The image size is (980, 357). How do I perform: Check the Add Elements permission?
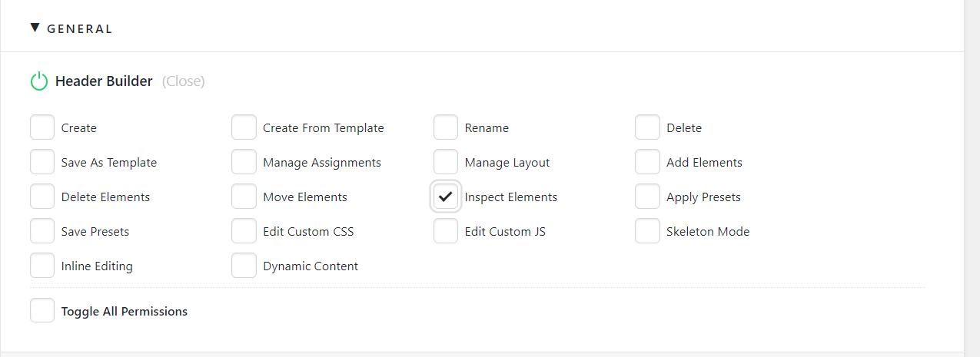click(x=647, y=162)
